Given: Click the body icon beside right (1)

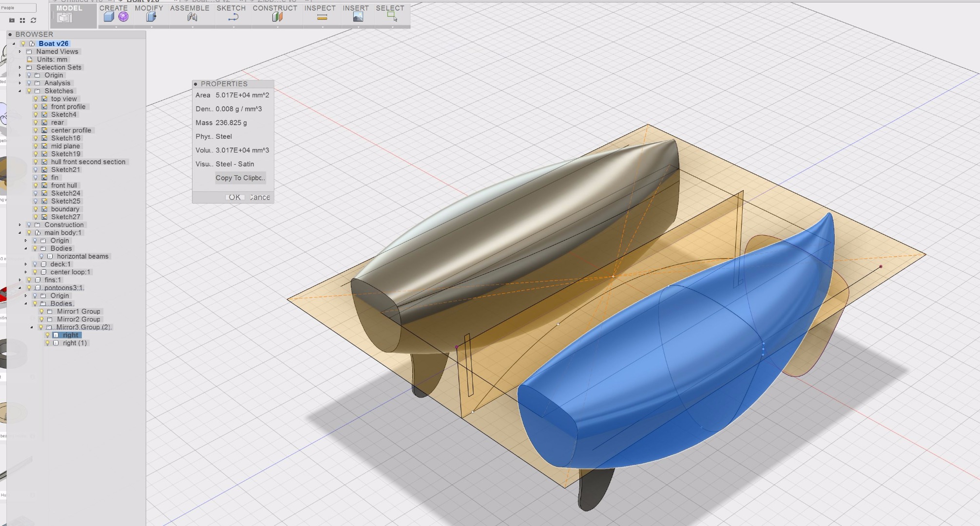Looking at the screenshot, I should point(56,343).
